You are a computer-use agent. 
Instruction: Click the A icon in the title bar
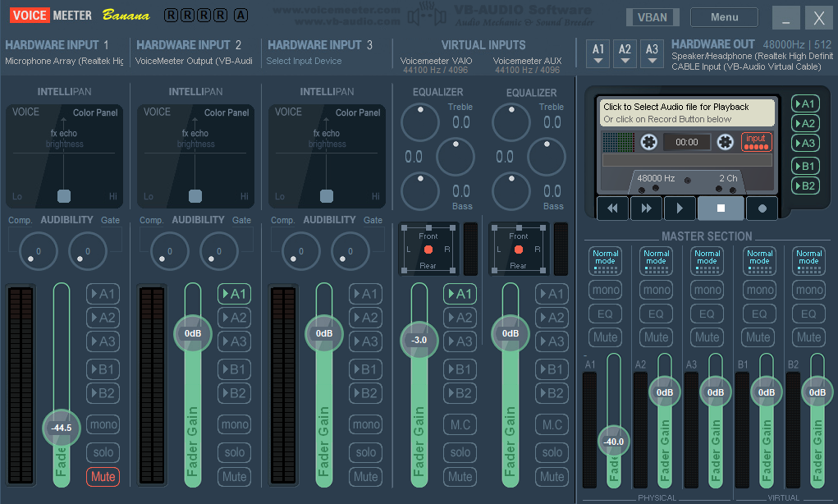[241, 16]
